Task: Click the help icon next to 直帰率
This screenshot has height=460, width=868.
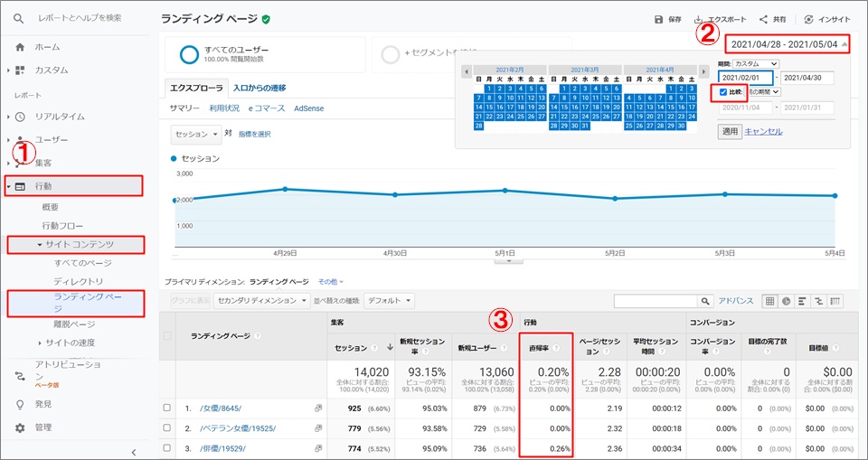Action: click(556, 348)
